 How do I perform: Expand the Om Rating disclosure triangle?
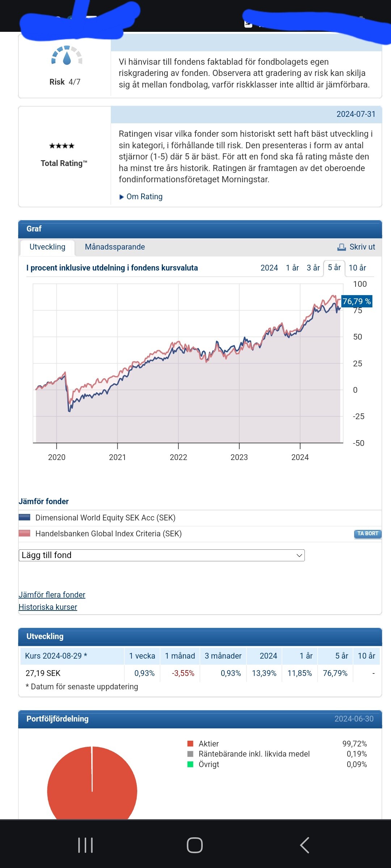point(122,197)
